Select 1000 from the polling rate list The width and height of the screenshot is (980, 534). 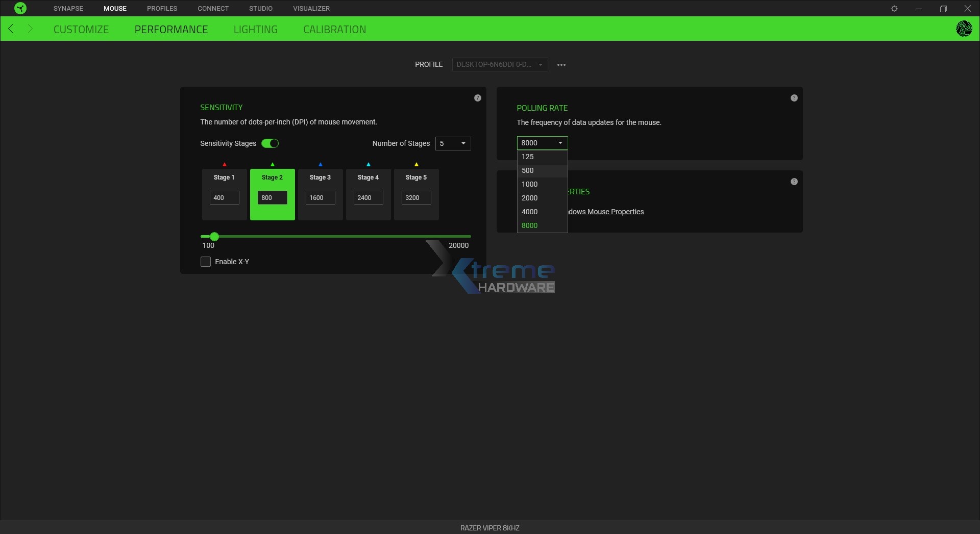[x=530, y=184]
